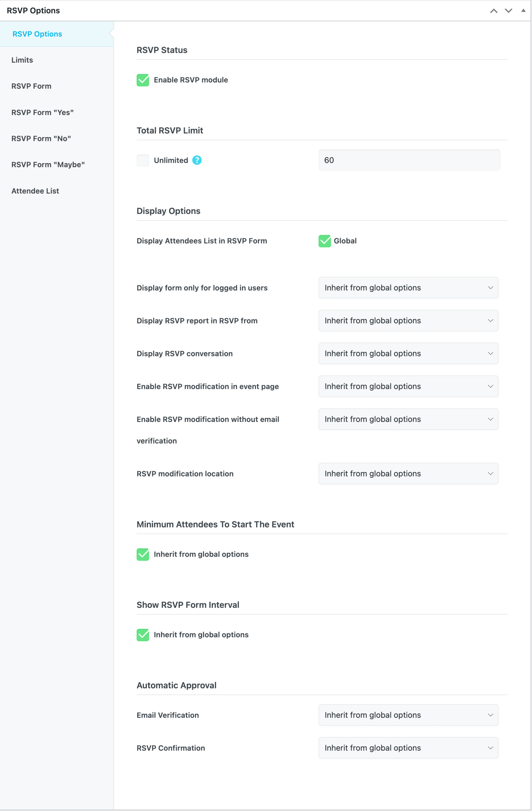Collapse the RSVP Options panel triangle

pos(523,10)
